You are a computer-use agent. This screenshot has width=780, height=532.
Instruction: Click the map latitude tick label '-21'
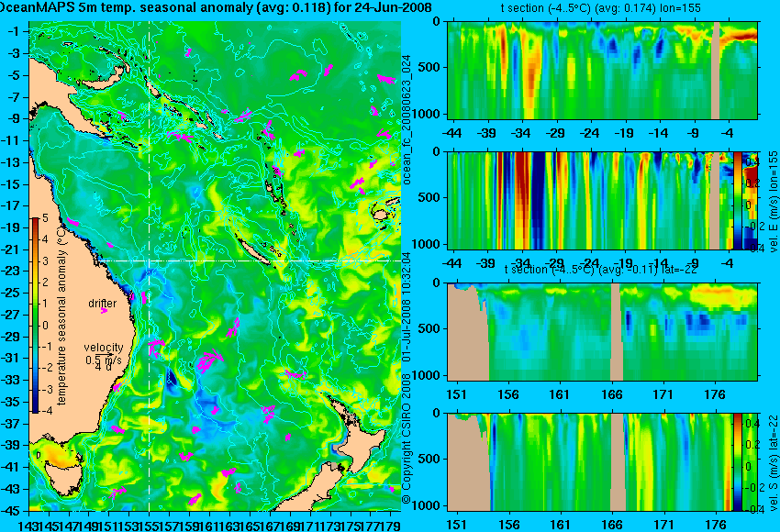click(x=11, y=249)
